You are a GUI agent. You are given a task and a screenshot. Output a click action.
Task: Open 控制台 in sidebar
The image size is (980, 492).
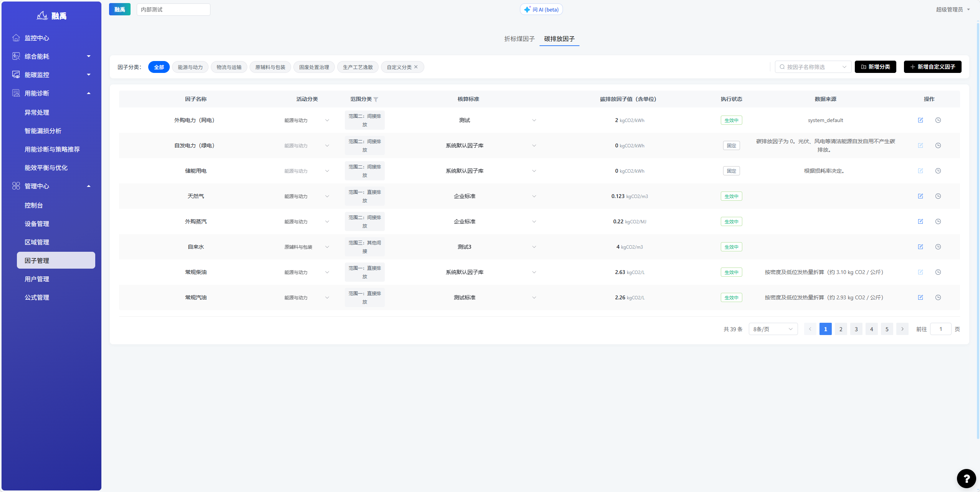pos(34,205)
